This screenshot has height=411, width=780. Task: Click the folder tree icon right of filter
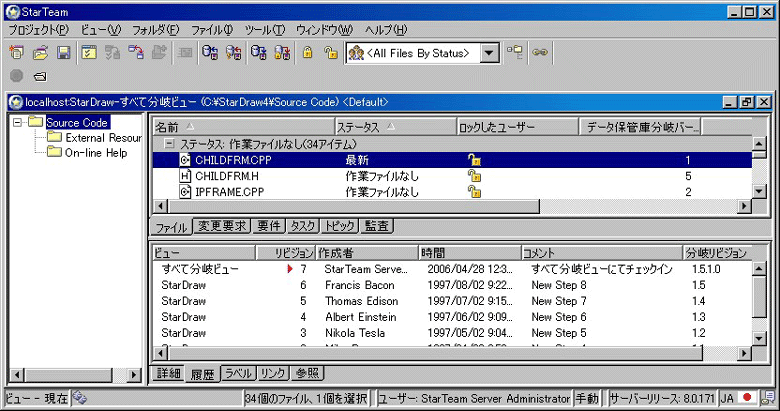click(515, 52)
